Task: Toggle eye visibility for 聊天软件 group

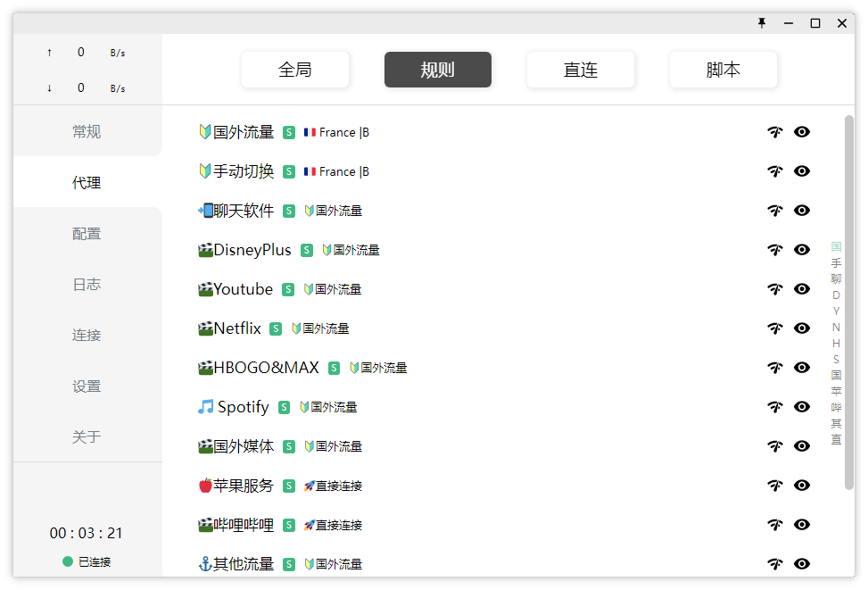Action: 802,211
